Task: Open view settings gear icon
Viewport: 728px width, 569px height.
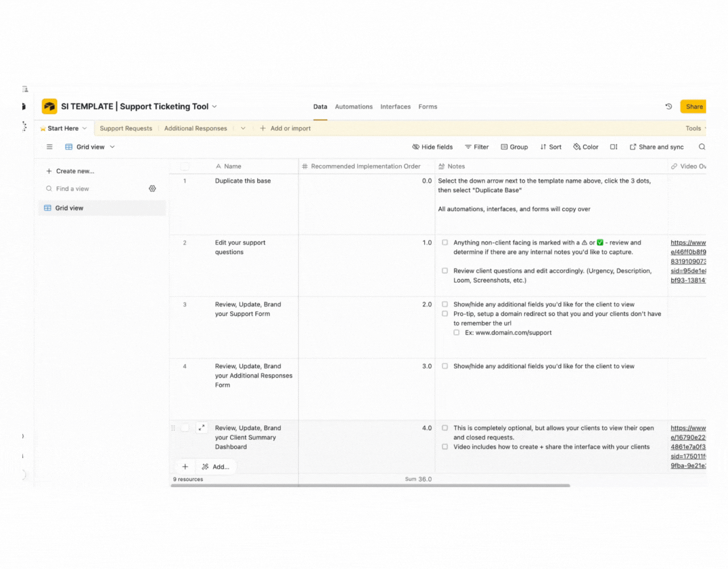Action: (152, 188)
